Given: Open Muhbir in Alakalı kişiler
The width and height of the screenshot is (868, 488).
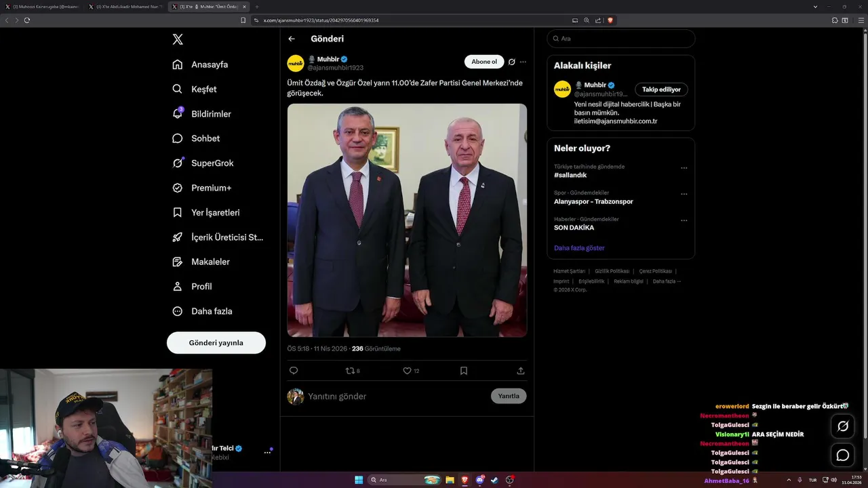Looking at the screenshot, I should (594, 85).
